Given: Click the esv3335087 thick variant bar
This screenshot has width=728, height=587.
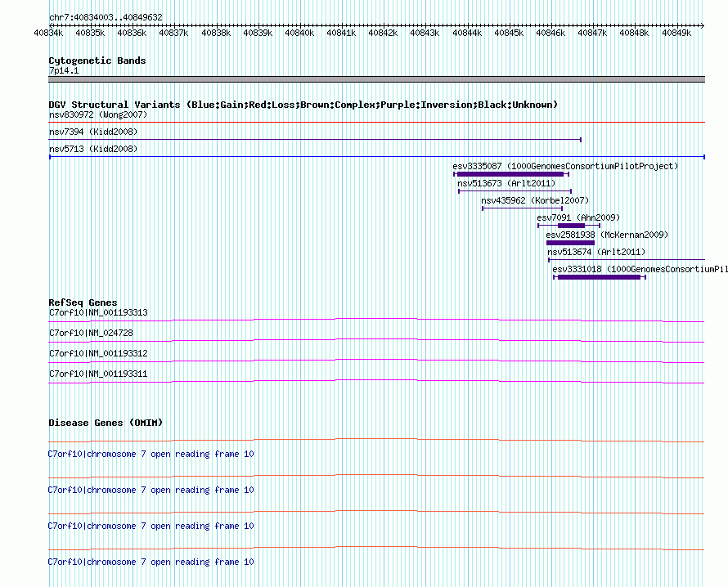Looking at the screenshot, I should pos(510,174).
